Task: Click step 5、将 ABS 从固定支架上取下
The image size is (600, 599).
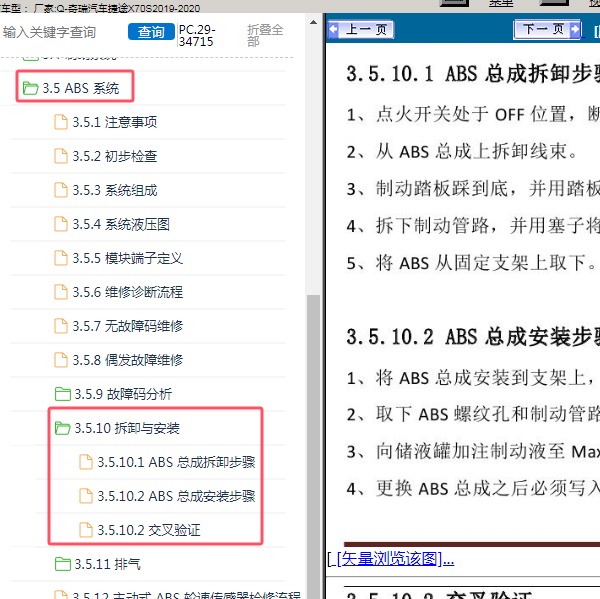Action: pos(472,263)
